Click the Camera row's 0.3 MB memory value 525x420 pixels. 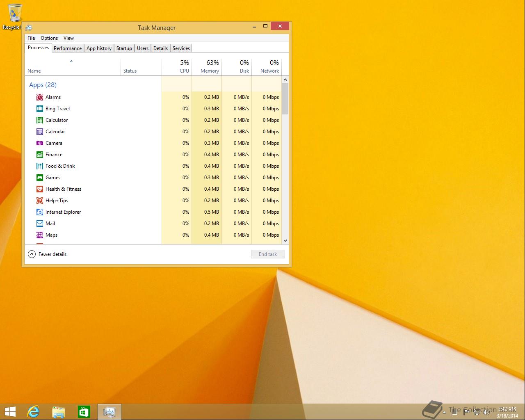[212, 143]
